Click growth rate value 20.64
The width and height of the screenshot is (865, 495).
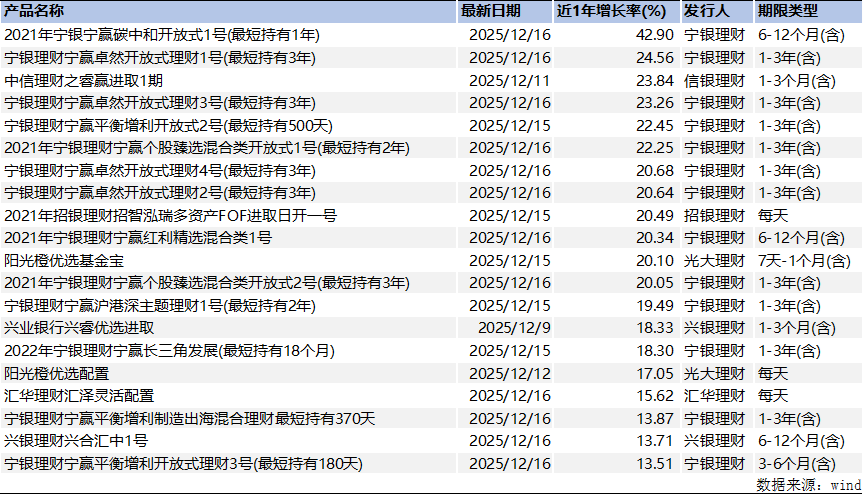[655, 193]
